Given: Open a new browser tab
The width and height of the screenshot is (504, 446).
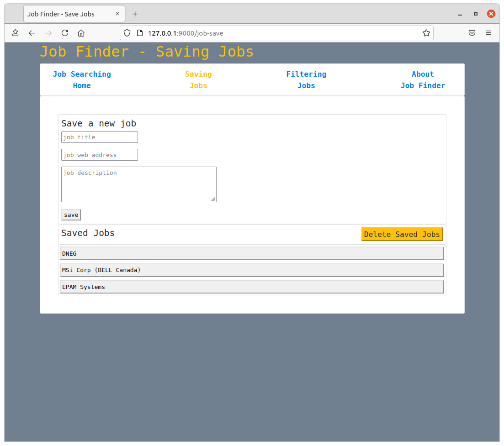Looking at the screenshot, I should pyautogui.click(x=135, y=14).
